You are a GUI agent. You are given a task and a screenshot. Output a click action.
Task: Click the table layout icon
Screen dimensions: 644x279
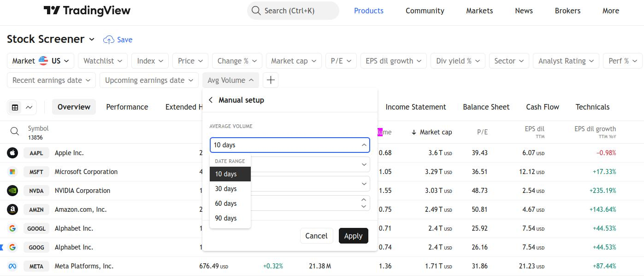(15, 107)
